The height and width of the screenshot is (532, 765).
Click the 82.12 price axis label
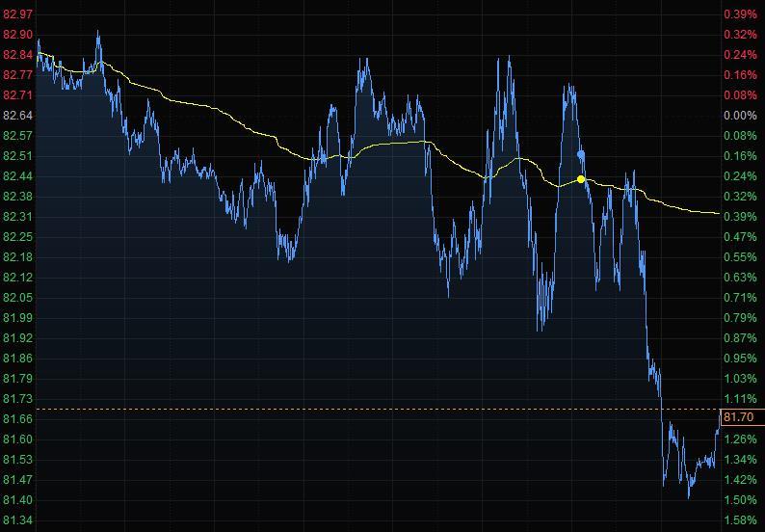(x=18, y=278)
